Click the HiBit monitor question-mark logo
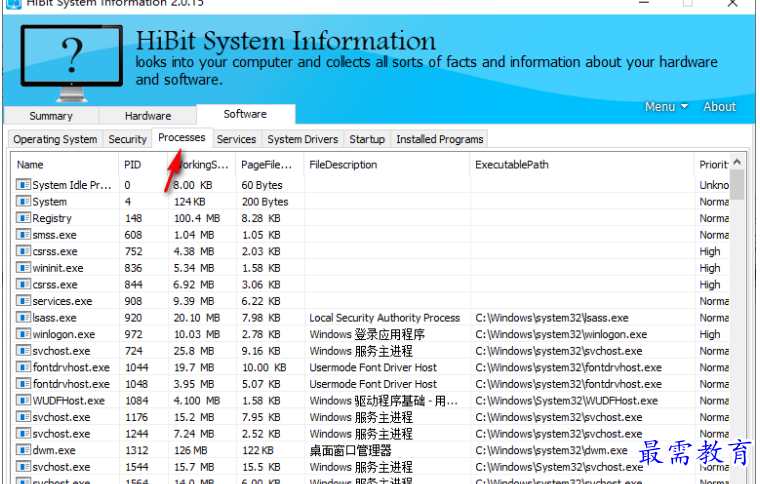760x484 pixels. [71, 58]
